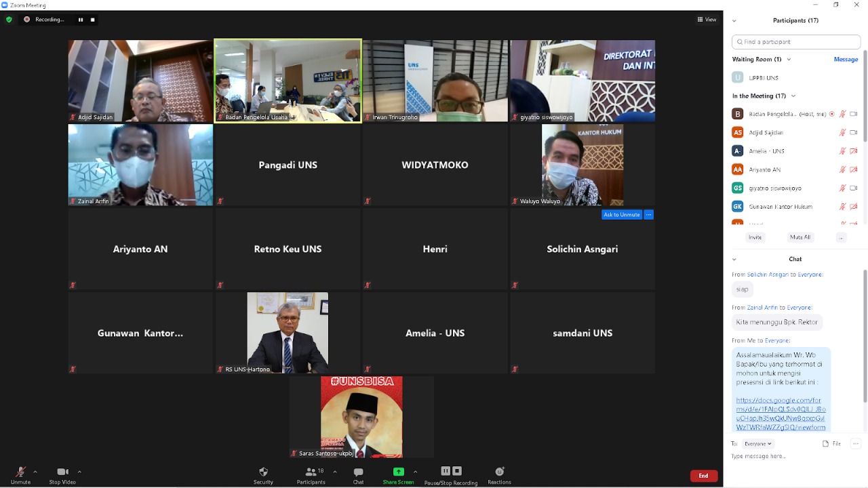
Task: Open the Participants panel header dropdown
Action: point(733,20)
